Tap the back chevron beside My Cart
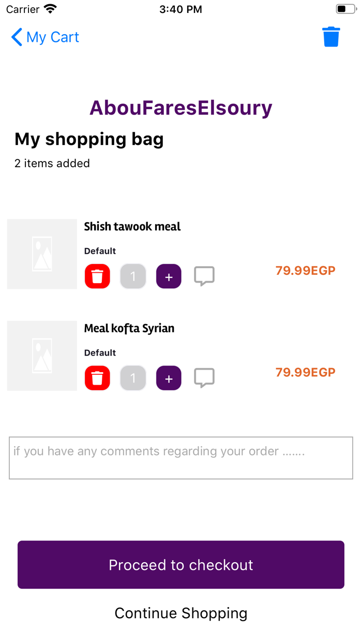The height and width of the screenshot is (644, 362). (17, 37)
